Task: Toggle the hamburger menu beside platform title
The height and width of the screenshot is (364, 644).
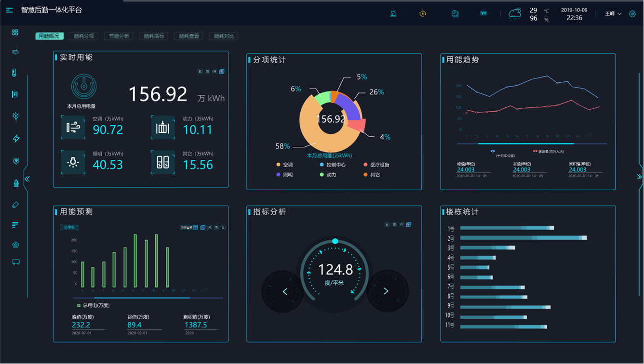Action: [x=9, y=10]
